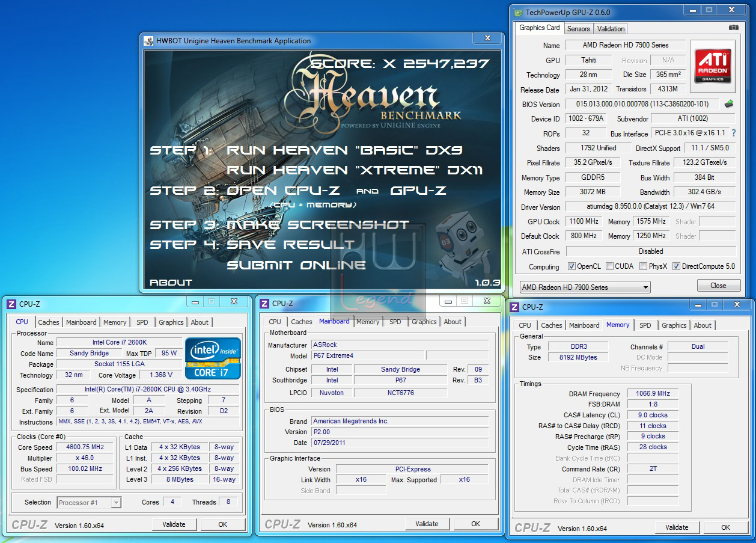Image resolution: width=756 pixels, height=543 pixels.
Task: Toggle the PhysX checkbox
Action: click(x=643, y=266)
